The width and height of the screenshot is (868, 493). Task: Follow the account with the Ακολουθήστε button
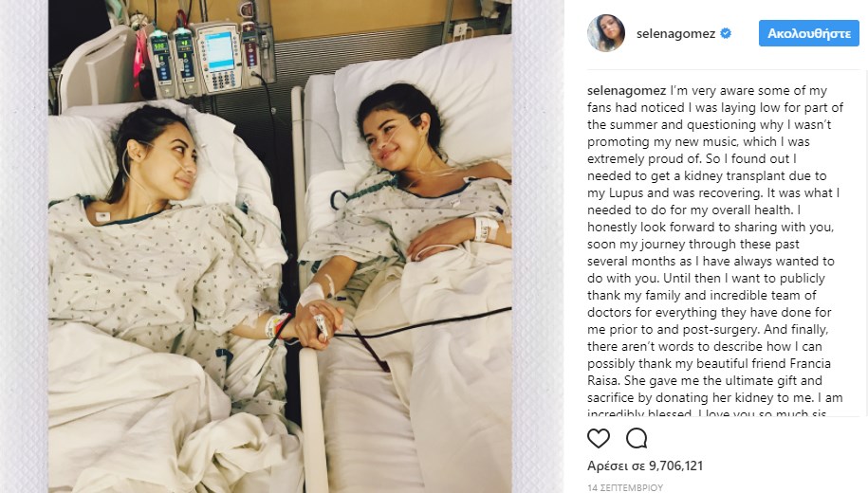click(809, 33)
